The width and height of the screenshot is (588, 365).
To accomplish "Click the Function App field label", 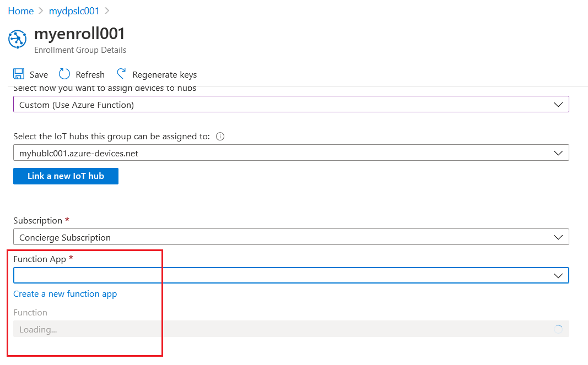I will [x=39, y=259].
